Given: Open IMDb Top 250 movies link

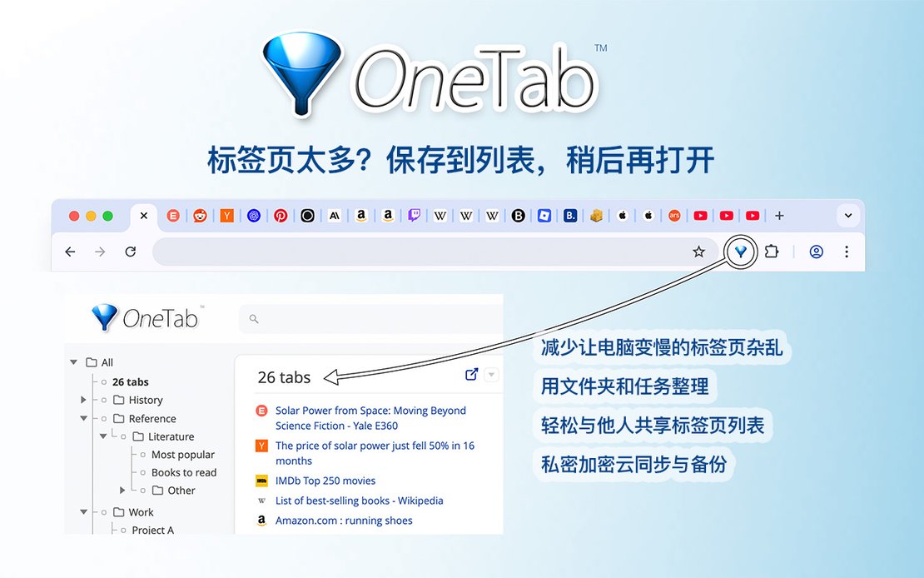Looking at the screenshot, I should pos(325,481).
